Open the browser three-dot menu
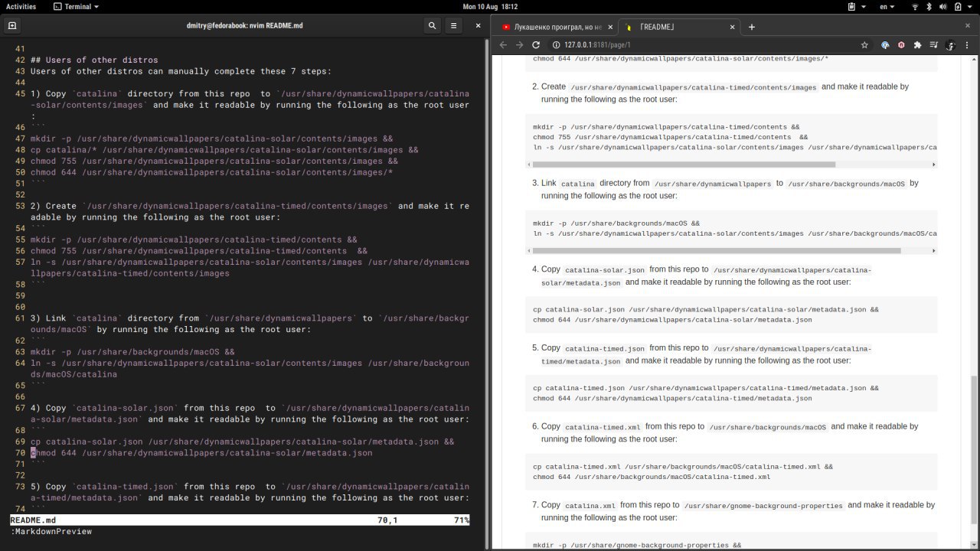980x551 pixels. pos(968,44)
